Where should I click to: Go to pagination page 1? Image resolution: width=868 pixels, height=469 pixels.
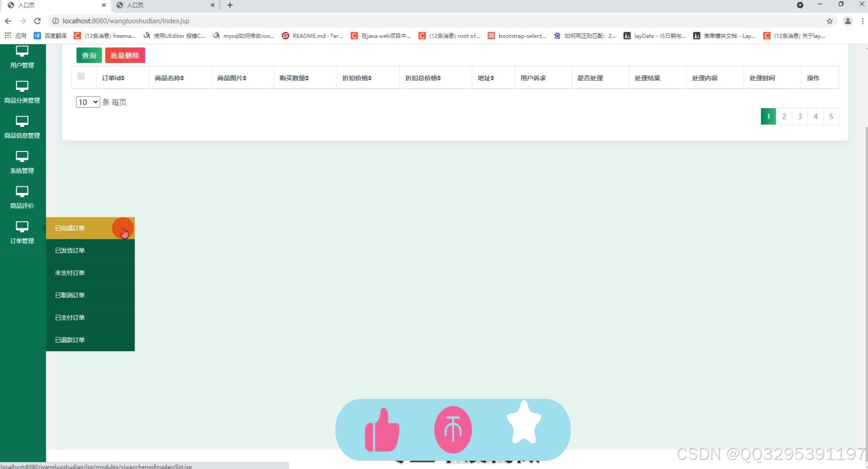click(x=768, y=116)
